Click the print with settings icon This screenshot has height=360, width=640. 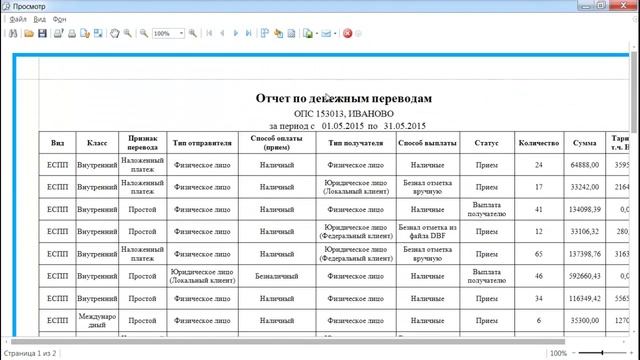[x=58, y=33]
